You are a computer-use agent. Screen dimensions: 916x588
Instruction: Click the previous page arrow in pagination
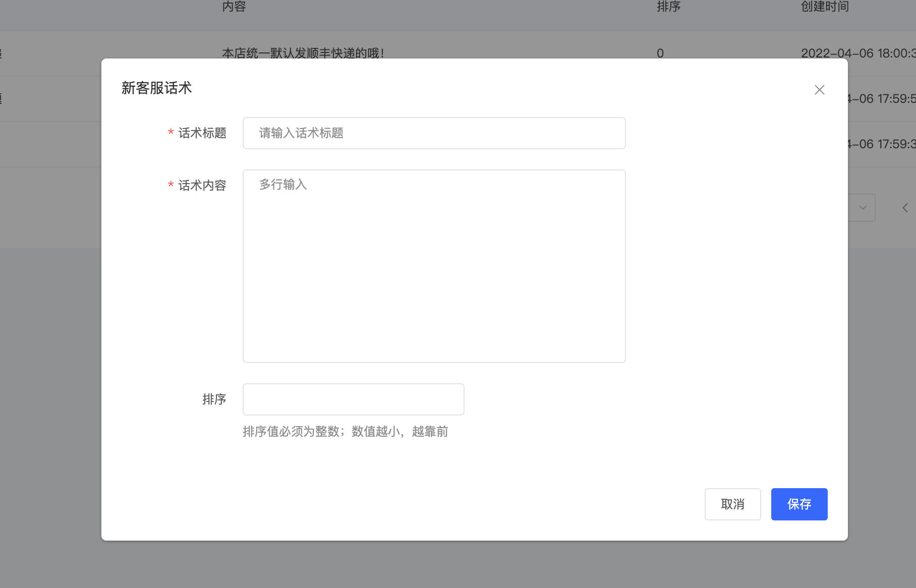[905, 208]
